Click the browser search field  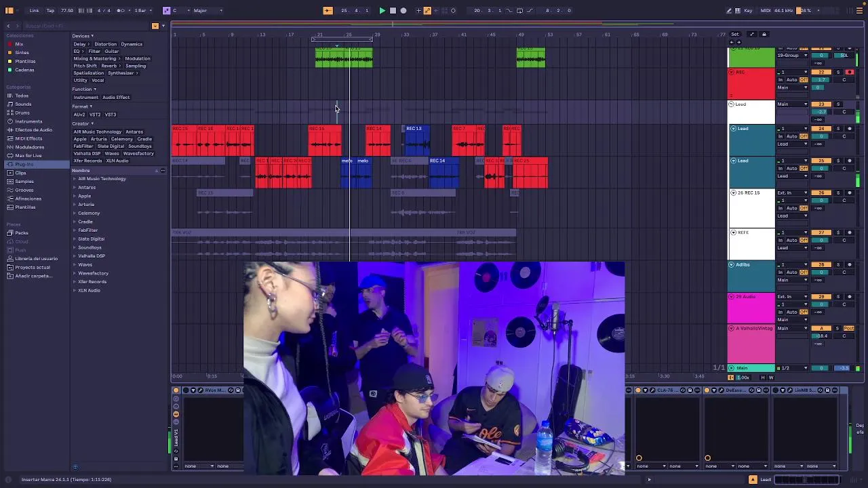pyautogui.click(x=85, y=26)
